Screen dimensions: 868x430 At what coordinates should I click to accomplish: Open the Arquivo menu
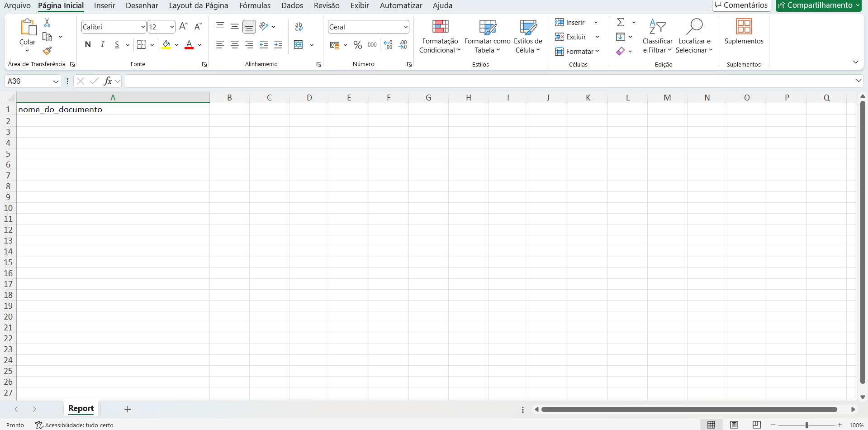click(x=17, y=5)
